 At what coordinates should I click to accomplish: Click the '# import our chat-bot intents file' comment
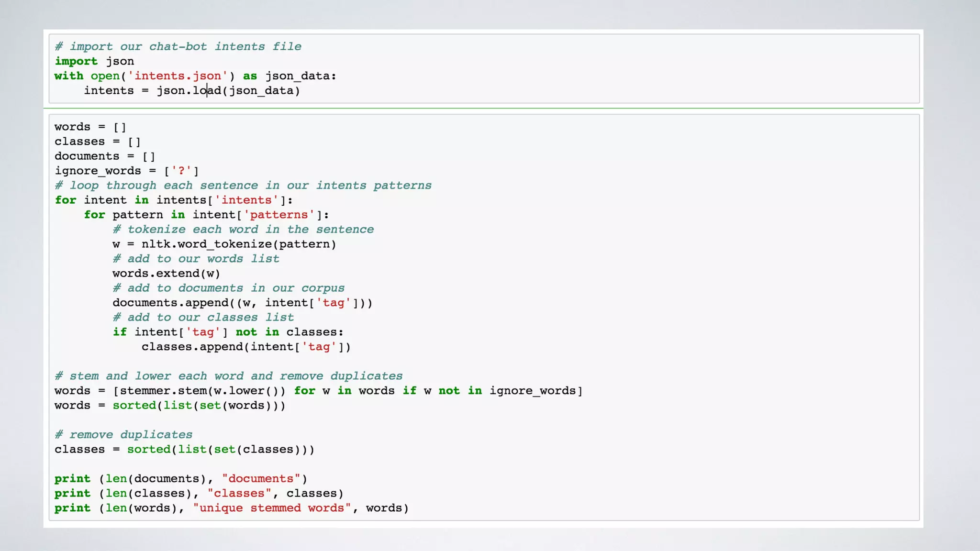click(x=178, y=46)
